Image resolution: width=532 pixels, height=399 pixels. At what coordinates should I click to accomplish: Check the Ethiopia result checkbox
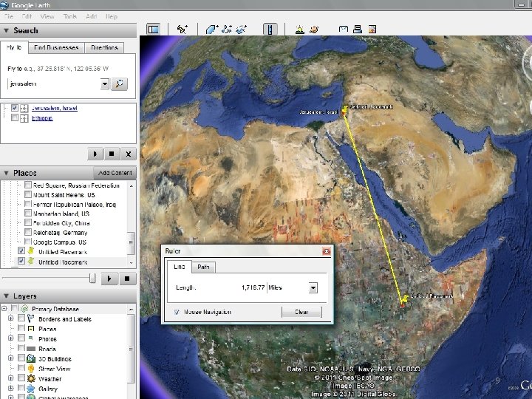pos(15,117)
